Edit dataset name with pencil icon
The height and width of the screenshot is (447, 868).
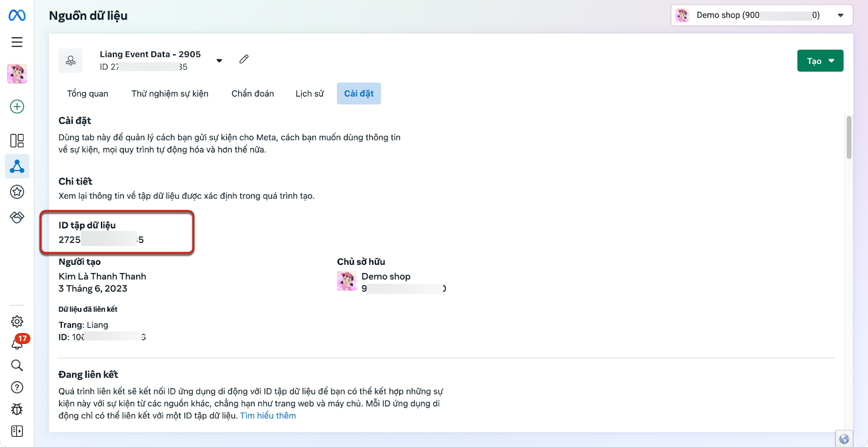(244, 59)
